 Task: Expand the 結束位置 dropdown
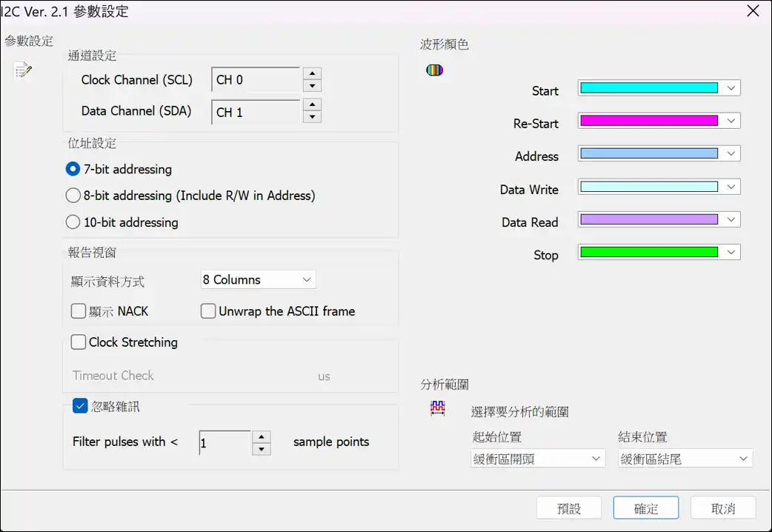[x=685, y=459]
